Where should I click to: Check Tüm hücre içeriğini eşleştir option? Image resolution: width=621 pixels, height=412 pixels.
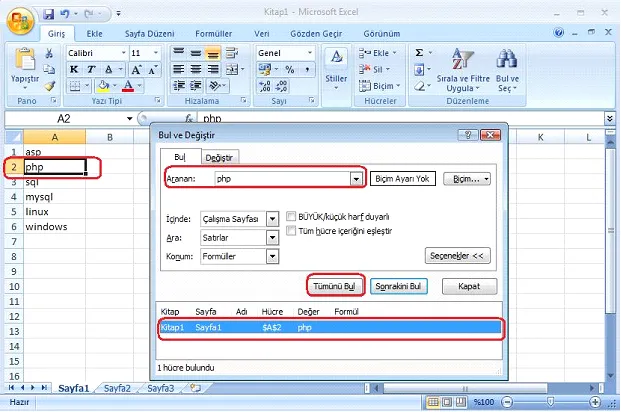(x=291, y=231)
